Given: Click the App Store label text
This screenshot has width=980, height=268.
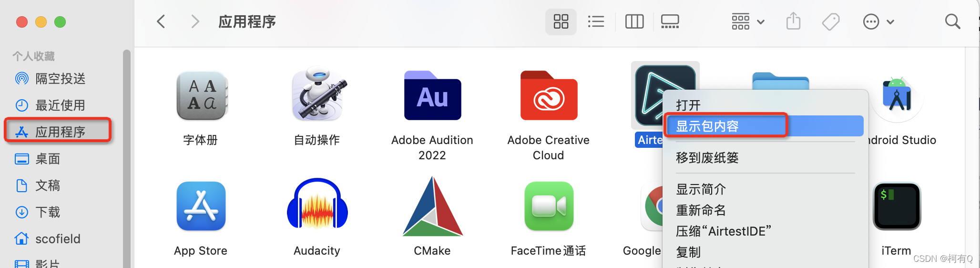Looking at the screenshot, I should [x=201, y=250].
